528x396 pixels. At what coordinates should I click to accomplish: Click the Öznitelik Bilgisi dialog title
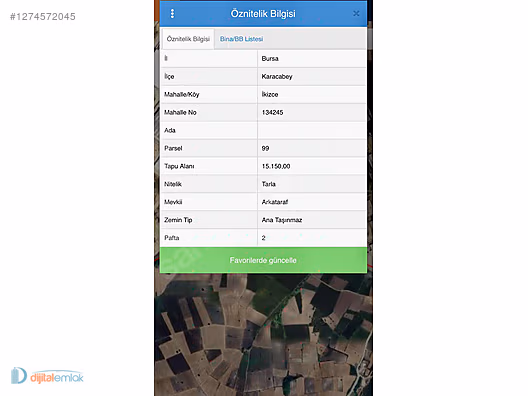coord(263,13)
